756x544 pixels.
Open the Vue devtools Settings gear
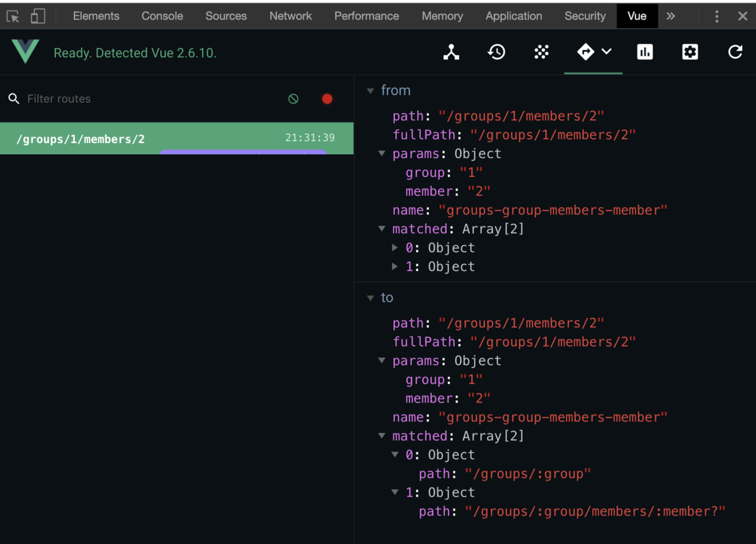pyautogui.click(x=690, y=52)
